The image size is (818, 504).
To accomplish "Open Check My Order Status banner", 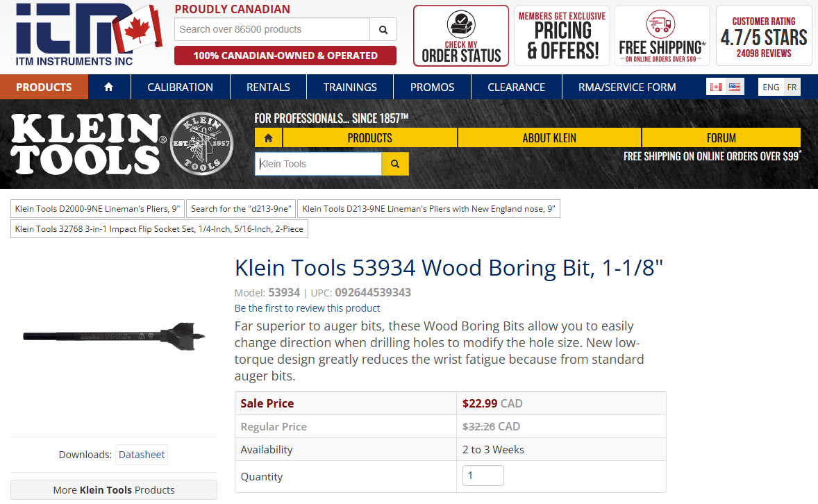I will pyautogui.click(x=461, y=36).
